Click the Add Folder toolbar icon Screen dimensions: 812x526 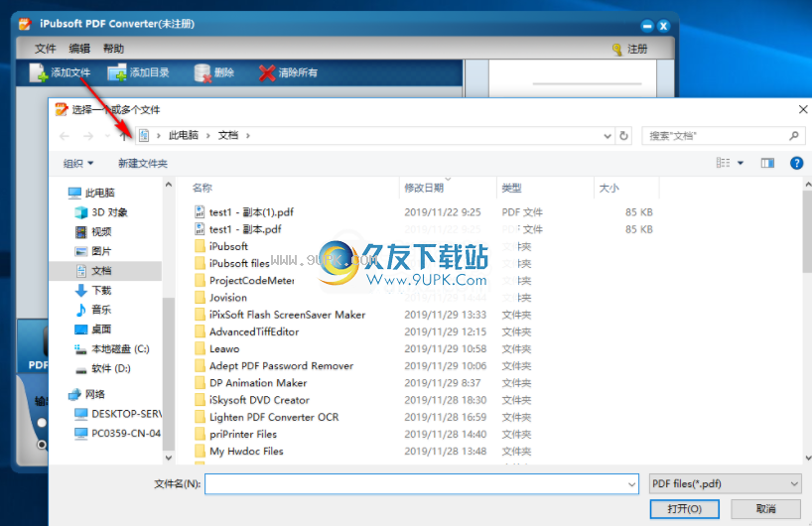click(x=117, y=72)
